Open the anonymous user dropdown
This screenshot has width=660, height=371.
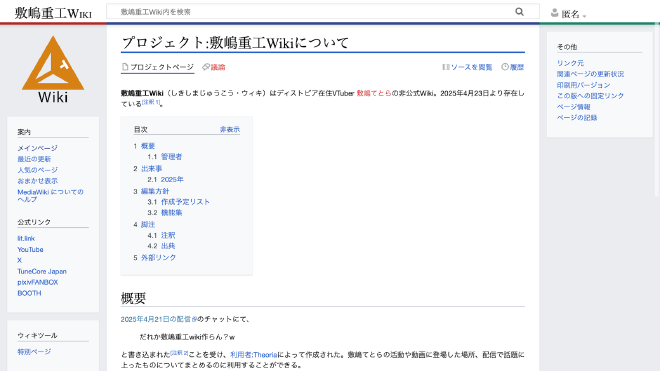click(569, 14)
